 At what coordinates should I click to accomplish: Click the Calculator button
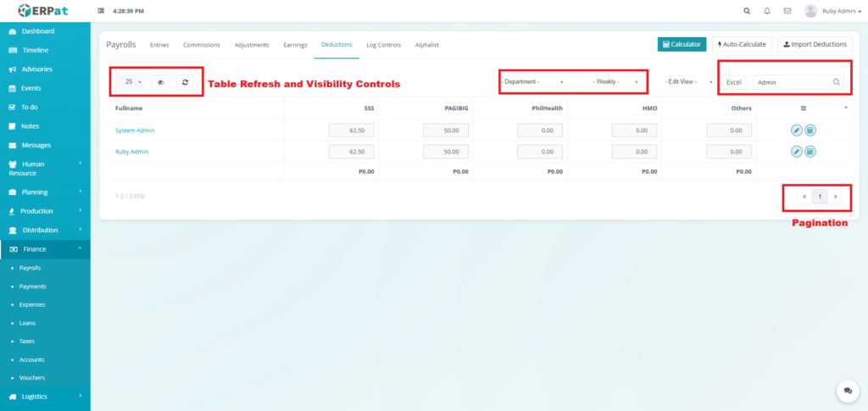click(682, 44)
